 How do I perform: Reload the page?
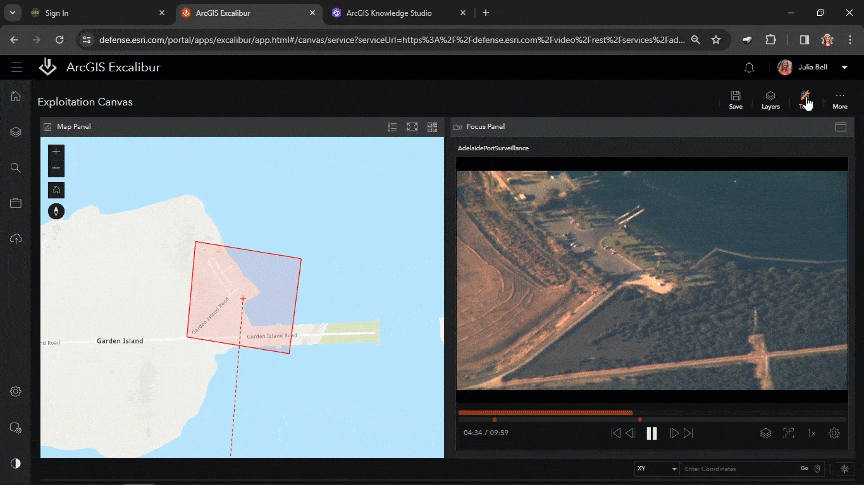60,40
